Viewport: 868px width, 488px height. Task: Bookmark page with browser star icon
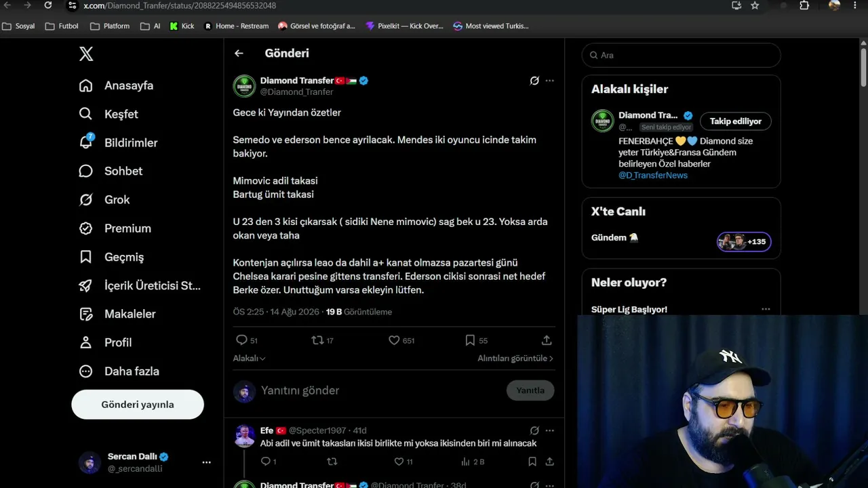pyautogui.click(x=755, y=5)
